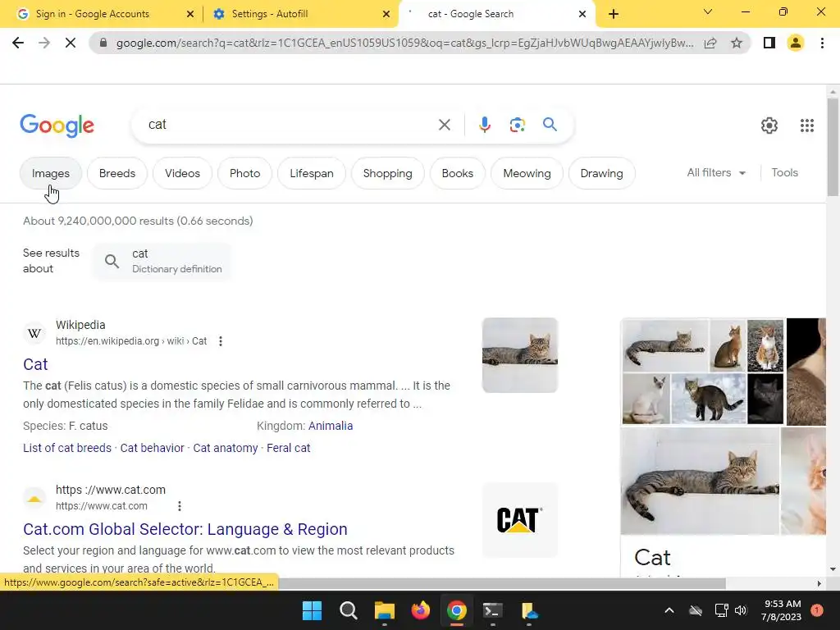Open List of cat breeds link
Image resolution: width=840 pixels, height=630 pixels.
tap(67, 448)
